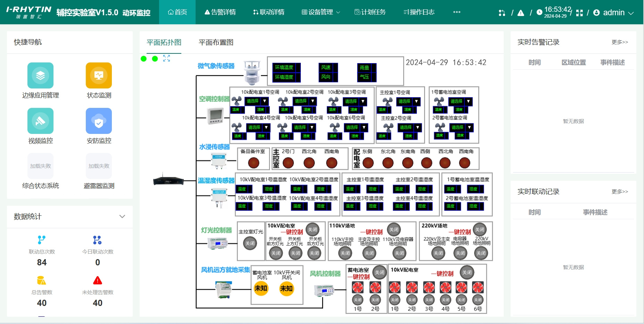Toggle 110kV场地 一键控制 light switch
Viewport: 644px width, 324px height.
394,229
